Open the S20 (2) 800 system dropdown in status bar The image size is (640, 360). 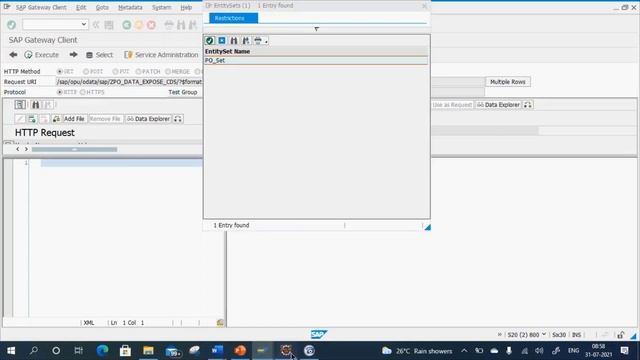tap(527, 335)
